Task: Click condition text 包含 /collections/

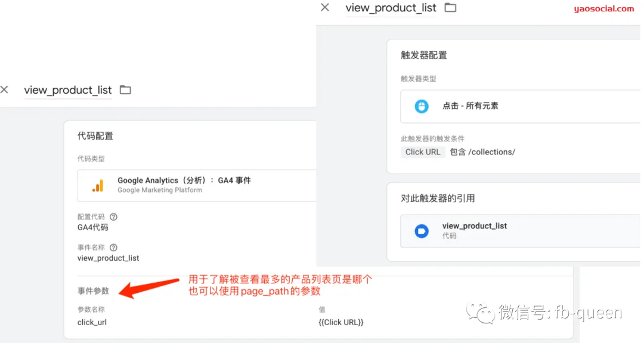Action: pos(482,152)
